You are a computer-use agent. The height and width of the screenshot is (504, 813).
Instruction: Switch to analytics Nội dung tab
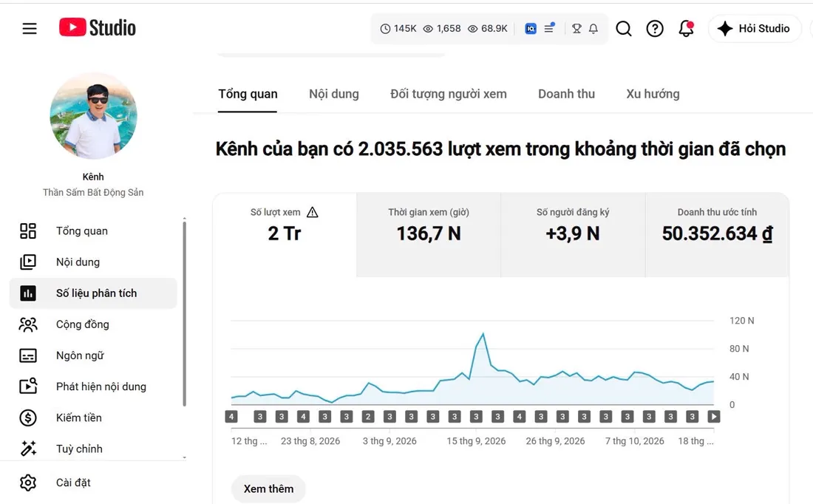pyautogui.click(x=334, y=94)
